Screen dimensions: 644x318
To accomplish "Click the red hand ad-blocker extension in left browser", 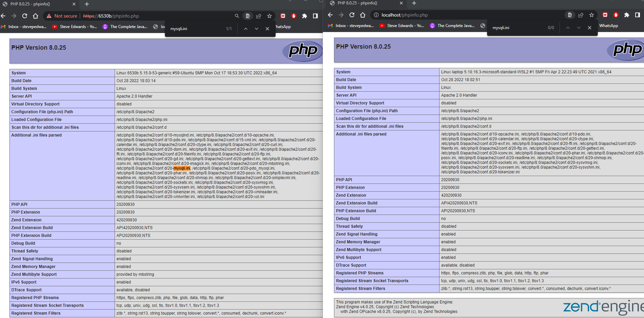I will point(294,16).
